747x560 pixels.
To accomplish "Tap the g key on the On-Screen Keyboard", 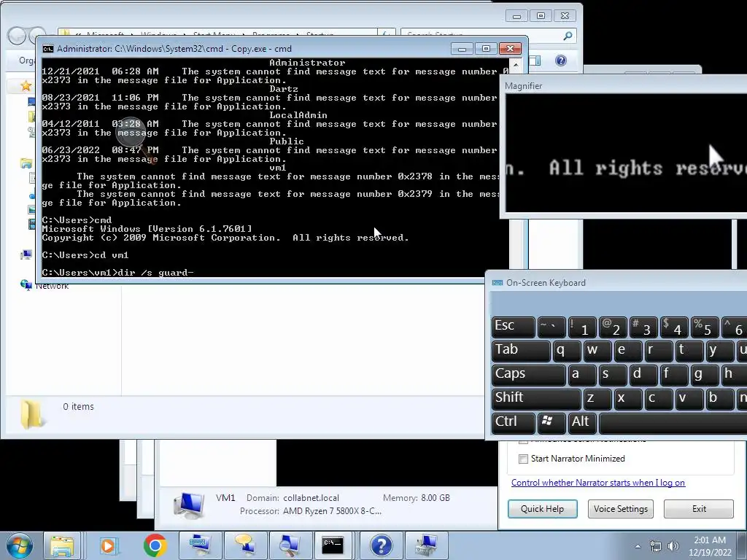I will point(704,375).
